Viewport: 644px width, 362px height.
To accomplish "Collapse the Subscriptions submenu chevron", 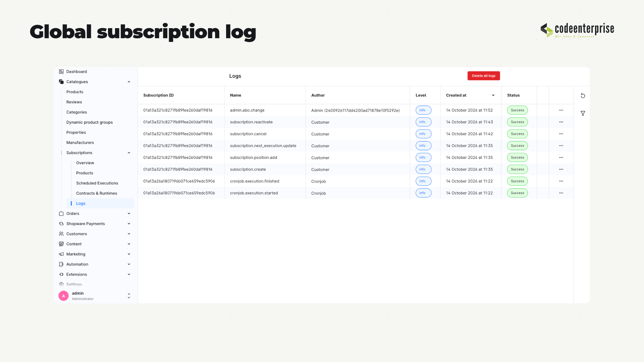I will [129, 153].
